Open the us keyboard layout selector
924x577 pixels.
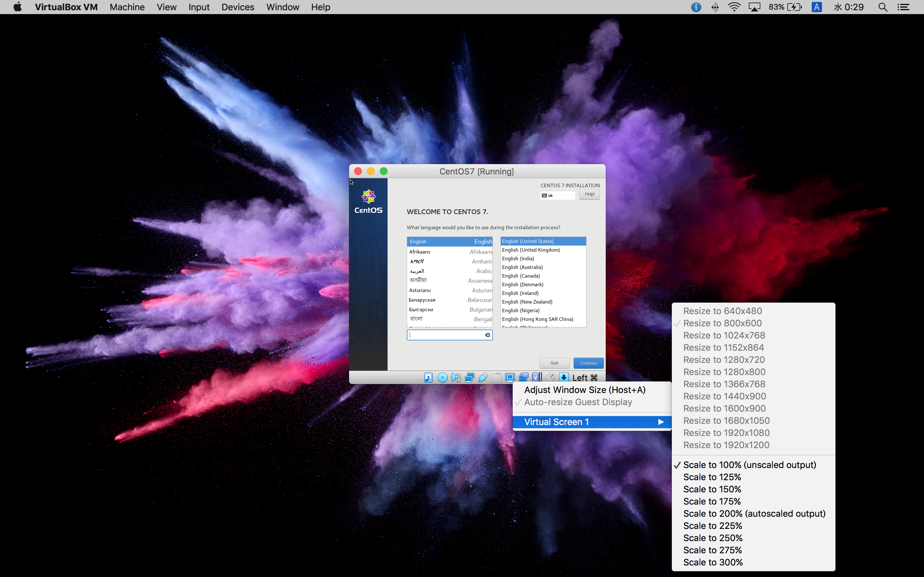(558, 196)
